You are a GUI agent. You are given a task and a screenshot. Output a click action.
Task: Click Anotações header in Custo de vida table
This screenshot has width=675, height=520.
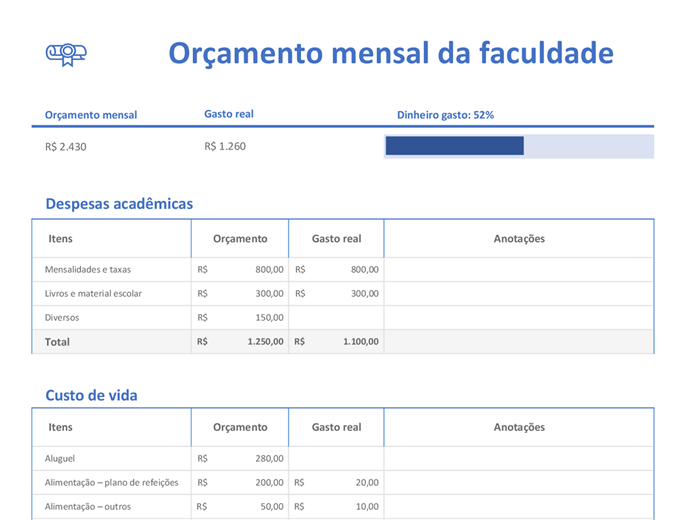point(519,427)
